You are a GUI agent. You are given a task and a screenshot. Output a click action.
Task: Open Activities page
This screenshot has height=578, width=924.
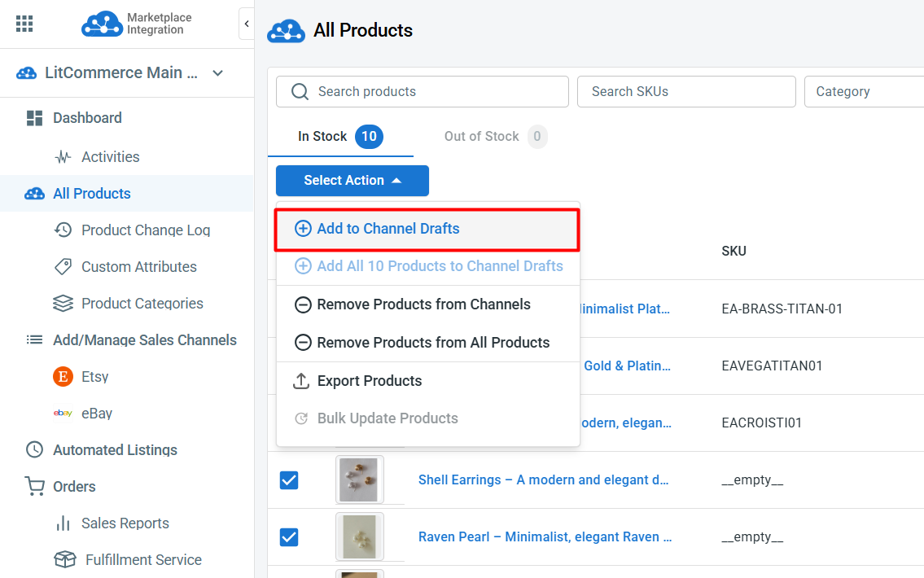click(110, 157)
